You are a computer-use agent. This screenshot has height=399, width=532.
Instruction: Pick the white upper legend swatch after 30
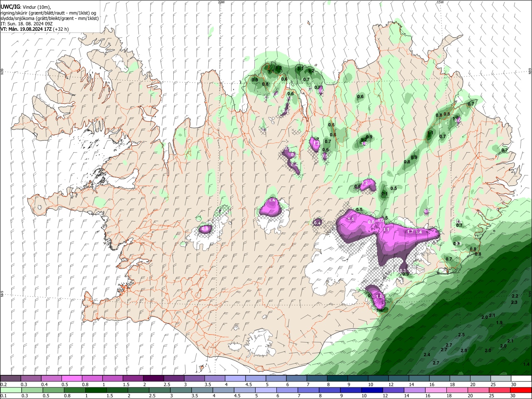click(x=521, y=379)
